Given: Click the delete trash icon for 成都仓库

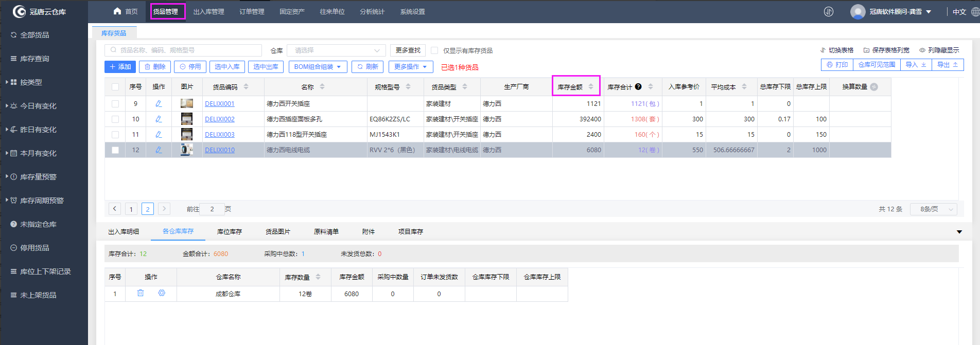Looking at the screenshot, I should pyautogui.click(x=141, y=293).
